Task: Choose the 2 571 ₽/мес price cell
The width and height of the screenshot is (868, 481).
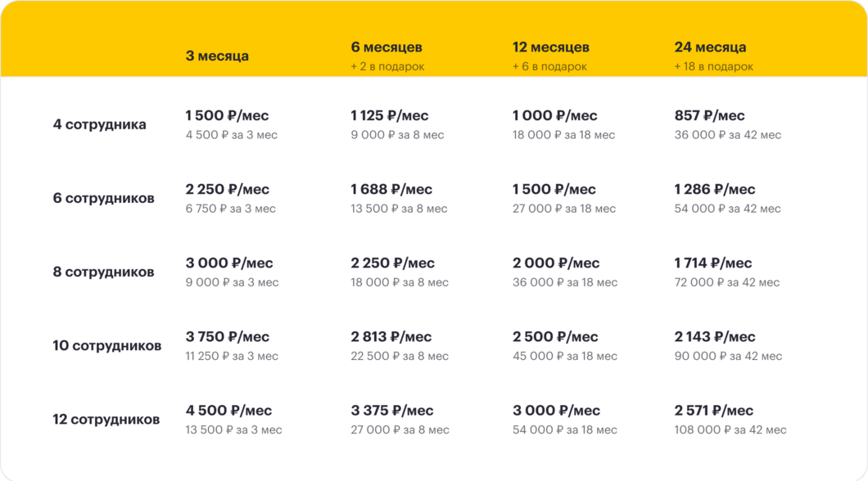Action: (713, 411)
